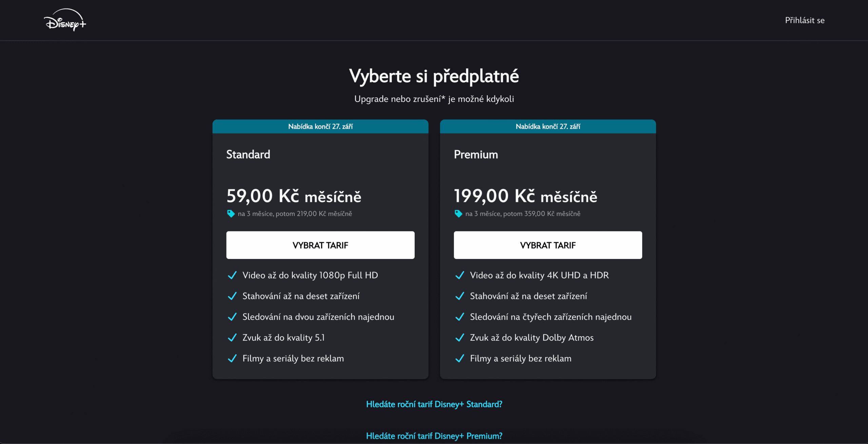Click the Standard offer ends 27. září banner
Viewport: 868px width, 444px height.
coord(320,126)
